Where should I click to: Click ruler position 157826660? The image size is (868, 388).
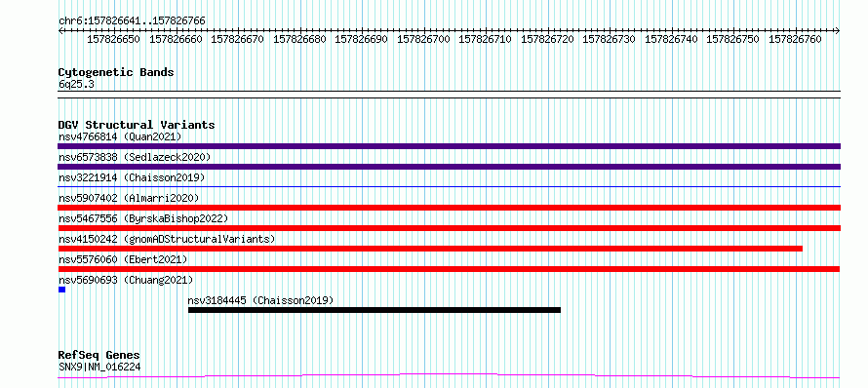click(x=176, y=39)
